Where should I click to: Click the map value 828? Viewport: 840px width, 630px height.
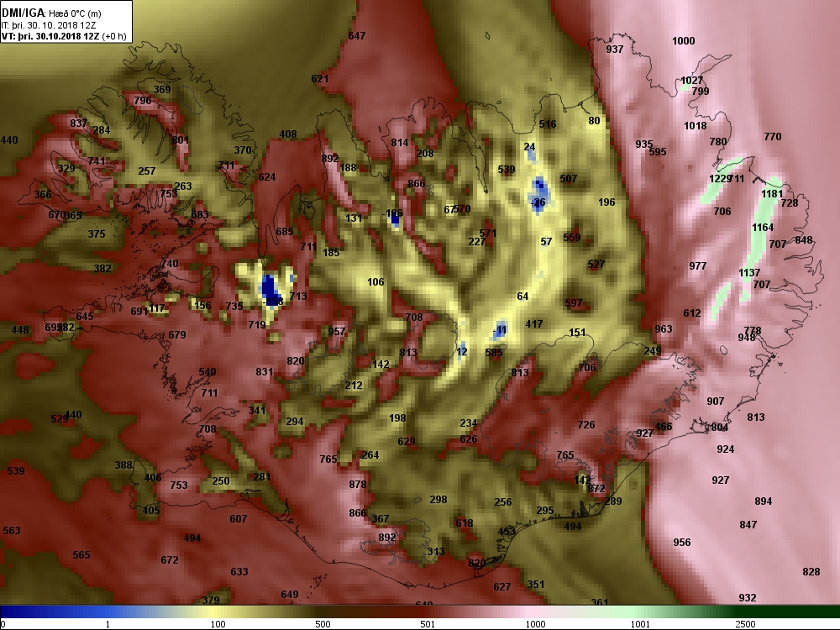tap(811, 572)
